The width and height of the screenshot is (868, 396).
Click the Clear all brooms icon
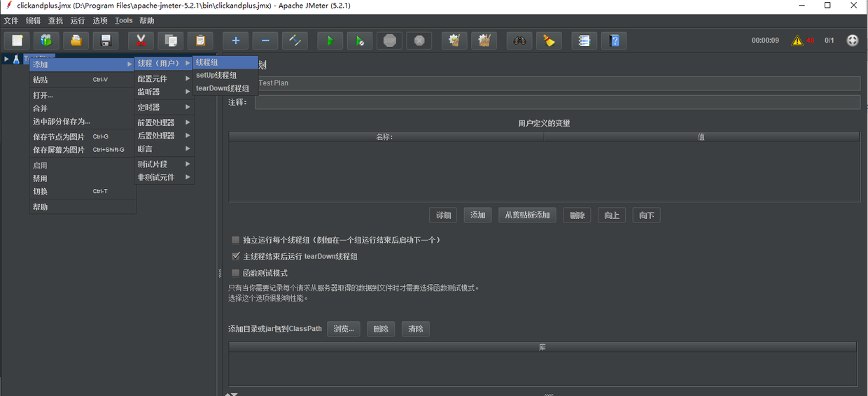(484, 41)
